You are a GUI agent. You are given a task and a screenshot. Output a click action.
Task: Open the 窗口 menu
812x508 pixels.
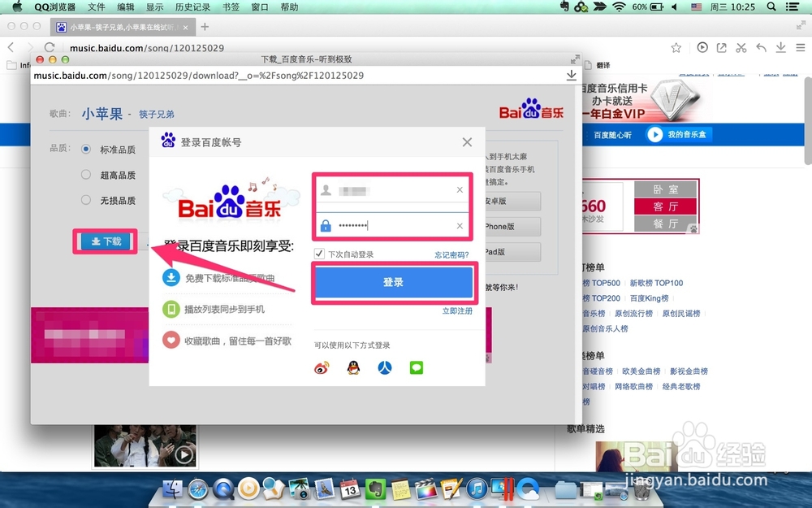260,7
